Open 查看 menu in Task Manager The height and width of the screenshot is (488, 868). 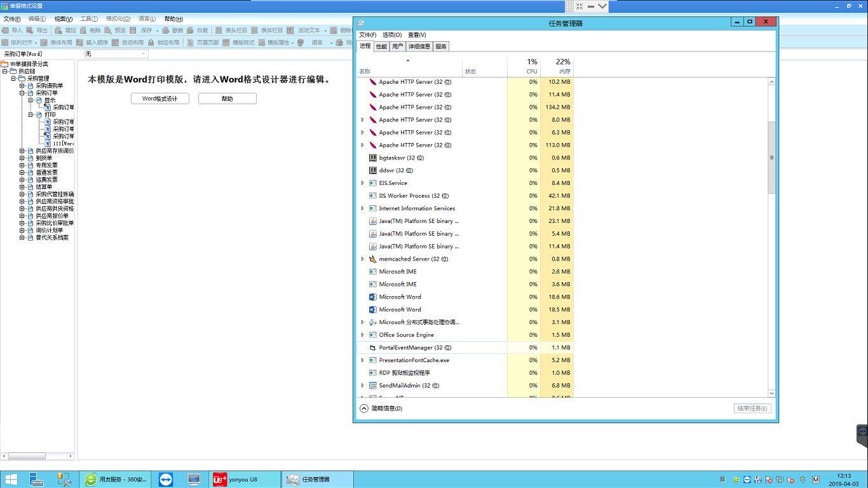click(417, 35)
